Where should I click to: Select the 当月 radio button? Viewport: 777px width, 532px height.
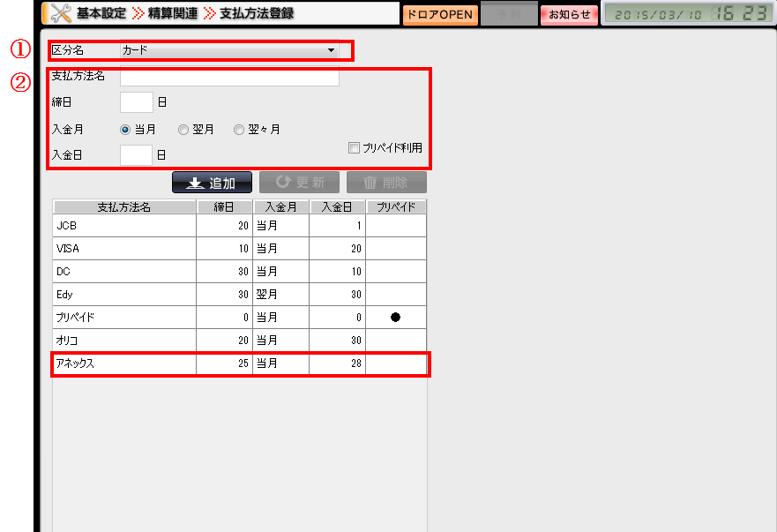click(125, 130)
